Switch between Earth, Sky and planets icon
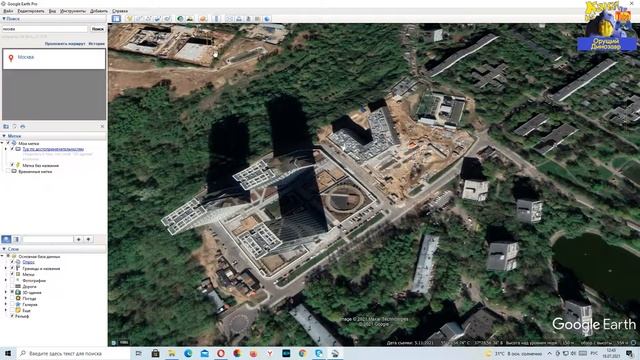This screenshot has width=640, height=360. [203, 19]
